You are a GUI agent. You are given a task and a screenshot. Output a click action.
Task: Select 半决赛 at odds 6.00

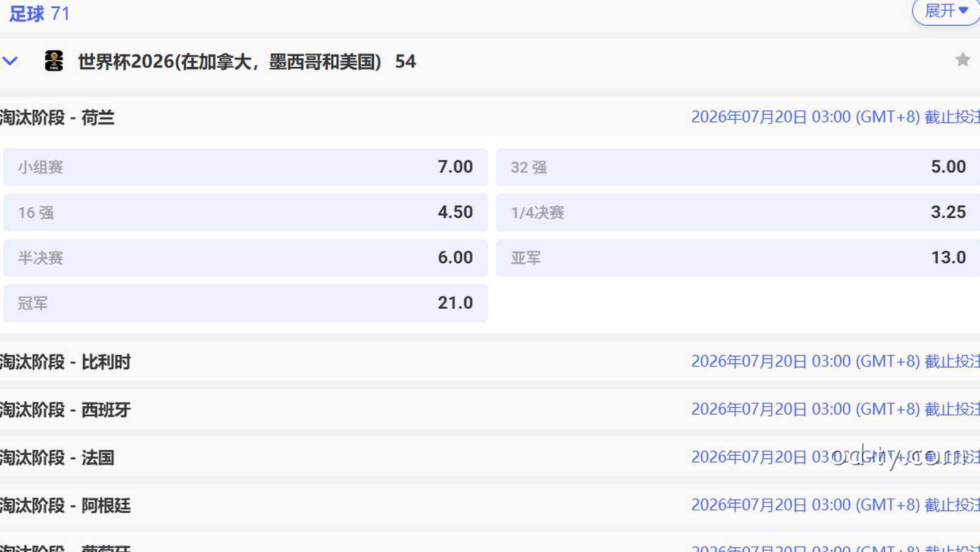245,257
